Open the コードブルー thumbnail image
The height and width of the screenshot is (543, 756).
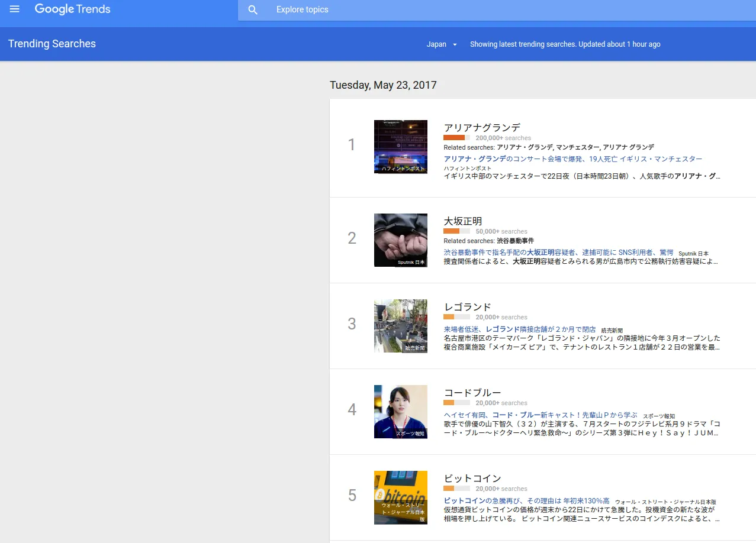(x=401, y=412)
